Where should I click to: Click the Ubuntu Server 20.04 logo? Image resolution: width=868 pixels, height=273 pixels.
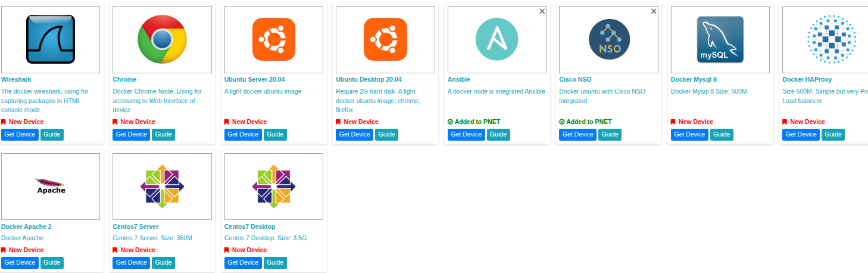tap(274, 39)
